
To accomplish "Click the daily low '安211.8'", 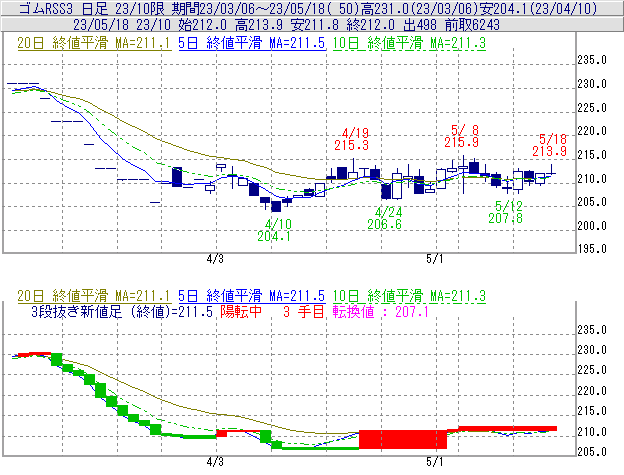I will (315, 25).
